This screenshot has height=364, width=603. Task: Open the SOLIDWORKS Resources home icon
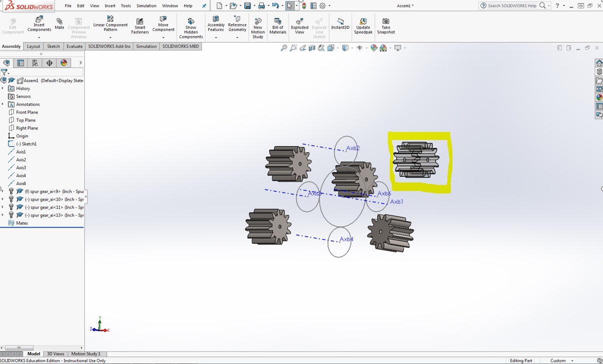click(599, 63)
